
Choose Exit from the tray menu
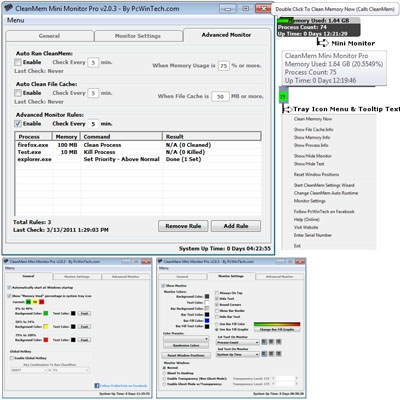(x=297, y=246)
